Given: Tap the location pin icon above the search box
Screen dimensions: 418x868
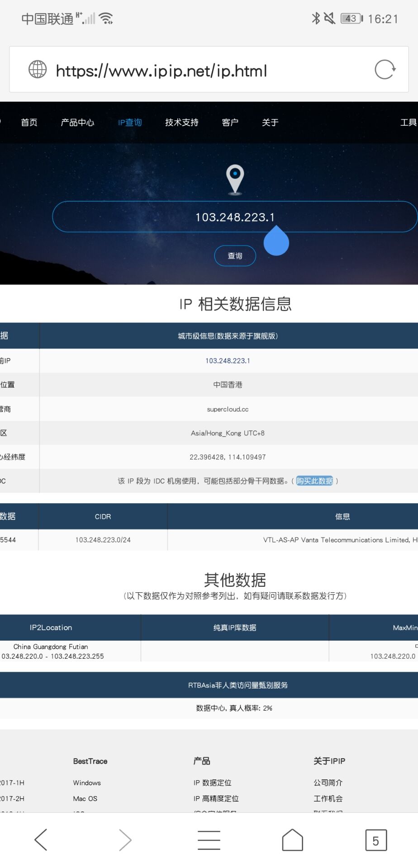Looking at the screenshot, I should [235, 179].
